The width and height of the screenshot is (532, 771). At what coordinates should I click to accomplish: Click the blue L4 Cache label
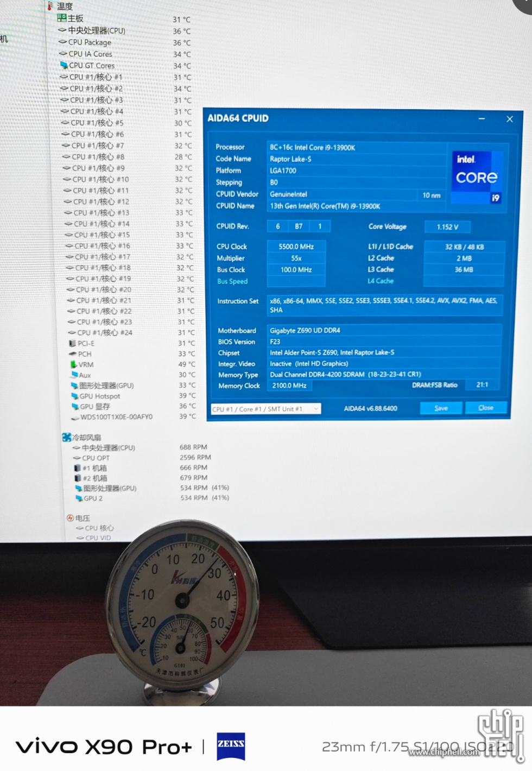coord(381,281)
